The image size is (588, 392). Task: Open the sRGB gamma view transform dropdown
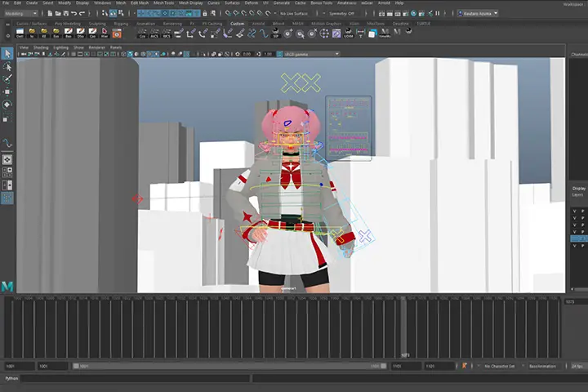point(311,54)
